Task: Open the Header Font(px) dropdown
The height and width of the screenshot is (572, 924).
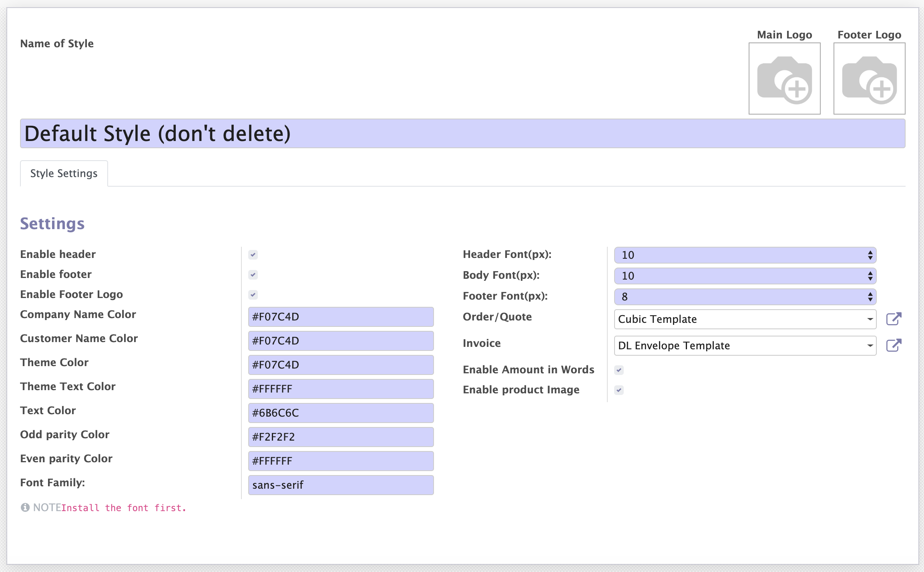Action: tap(745, 255)
